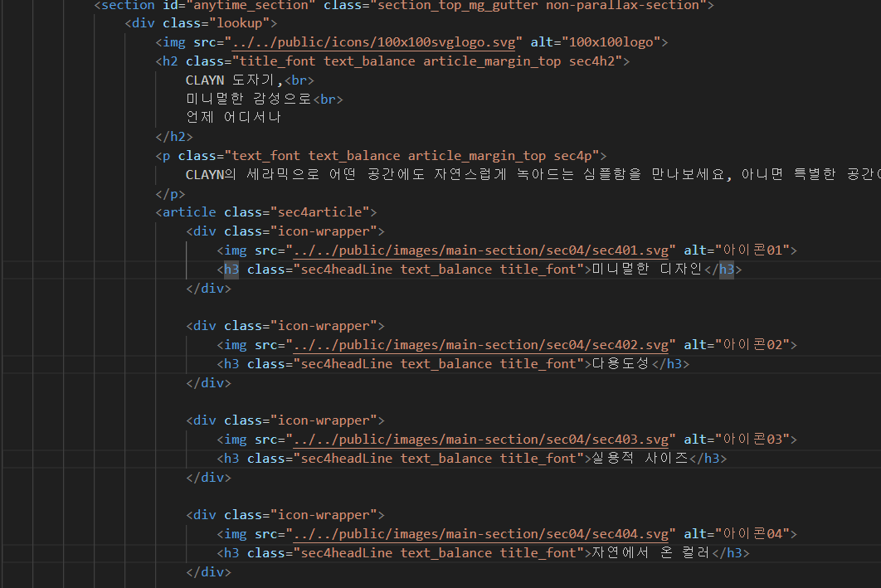881x588 pixels.
Task: Click the text '미니멀한 디자인'
Action: (647, 270)
